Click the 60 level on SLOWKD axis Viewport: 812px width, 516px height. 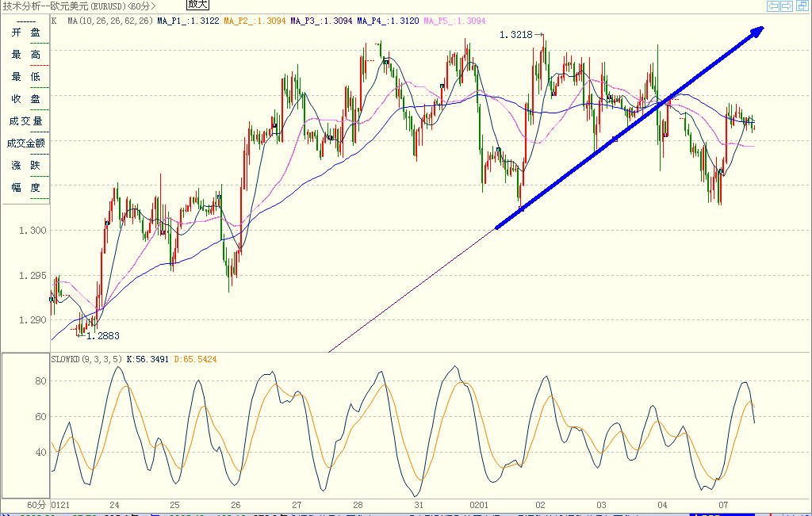point(40,417)
